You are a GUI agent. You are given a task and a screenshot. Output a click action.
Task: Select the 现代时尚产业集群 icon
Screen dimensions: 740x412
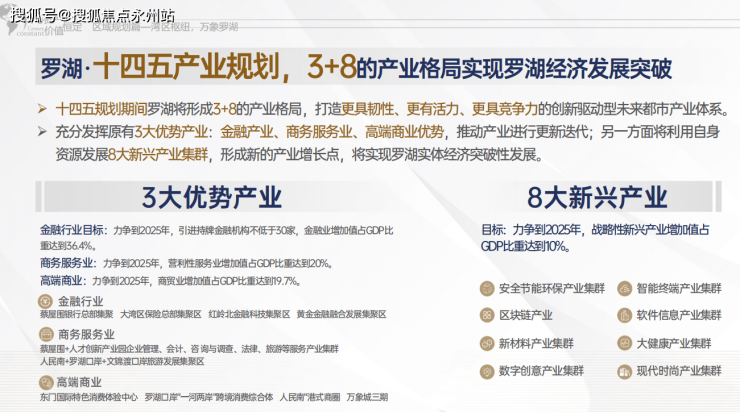click(x=624, y=371)
